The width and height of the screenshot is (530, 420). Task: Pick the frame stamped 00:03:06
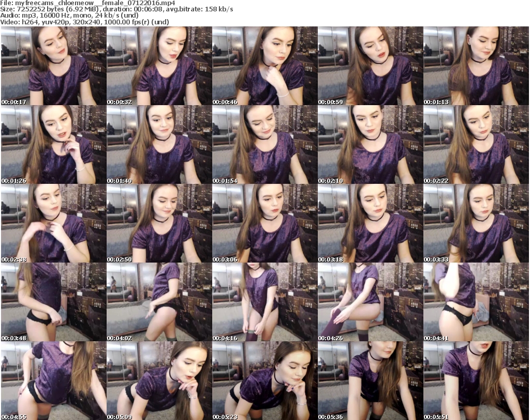click(x=264, y=223)
